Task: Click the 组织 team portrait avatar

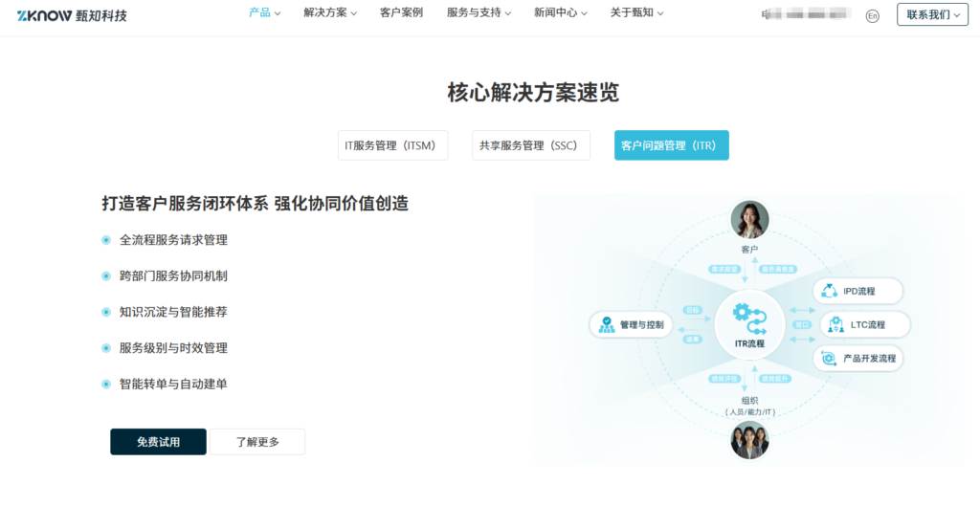Action: click(749, 440)
